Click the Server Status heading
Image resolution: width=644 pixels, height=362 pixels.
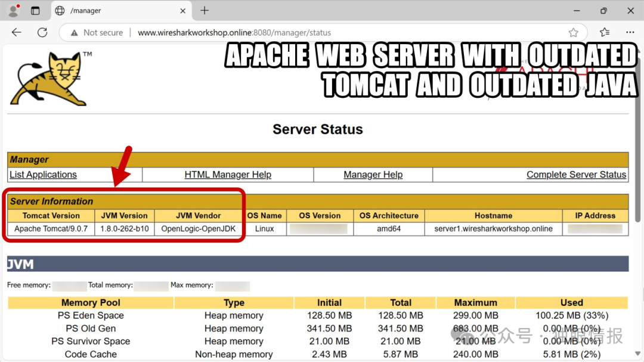pyautogui.click(x=318, y=129)
